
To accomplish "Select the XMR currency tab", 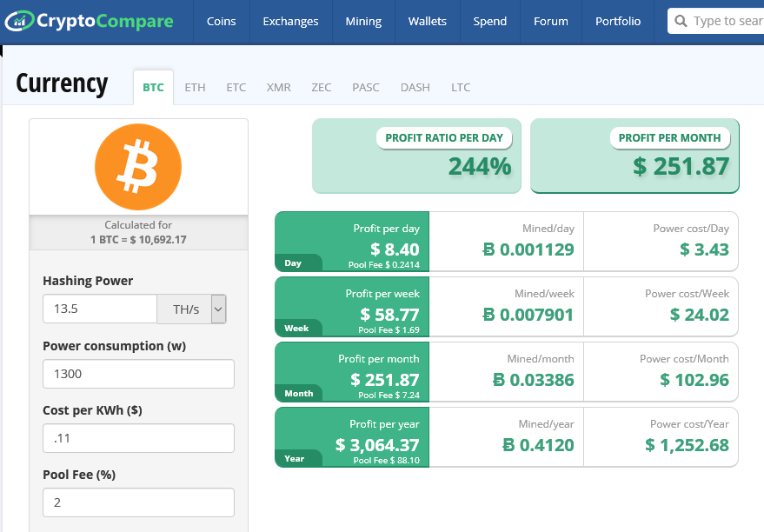I will click(x=278, y=87).
